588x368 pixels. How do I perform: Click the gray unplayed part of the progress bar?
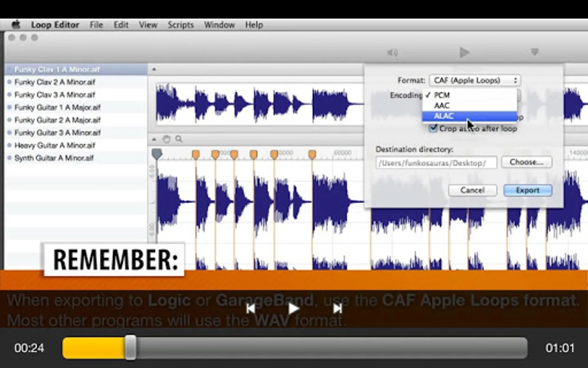332,348
